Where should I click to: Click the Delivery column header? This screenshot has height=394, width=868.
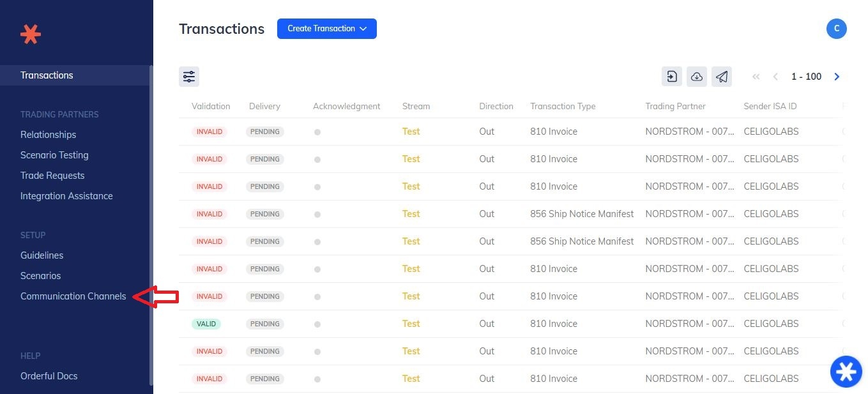coord(264,106)
